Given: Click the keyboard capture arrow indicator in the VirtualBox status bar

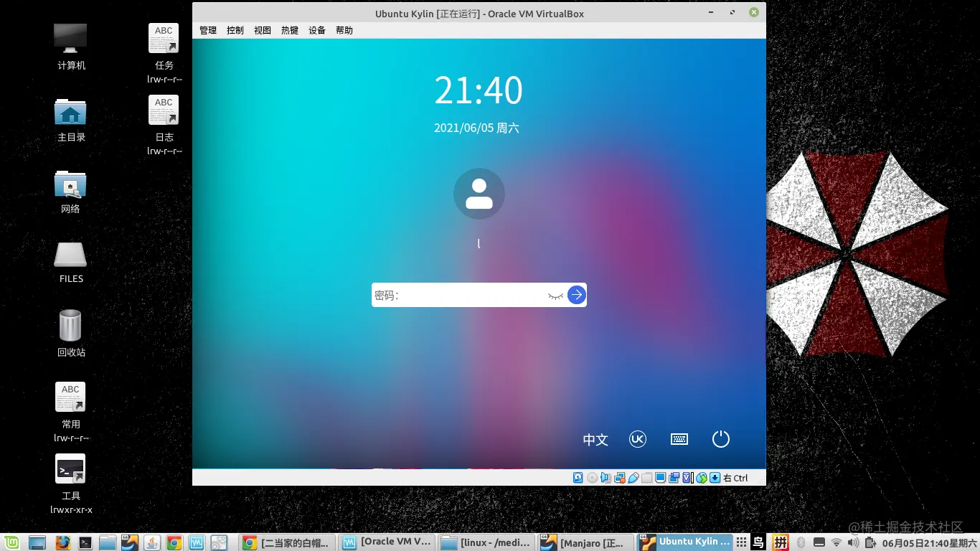Looking at the screenshot, I should tap(715, 478).
